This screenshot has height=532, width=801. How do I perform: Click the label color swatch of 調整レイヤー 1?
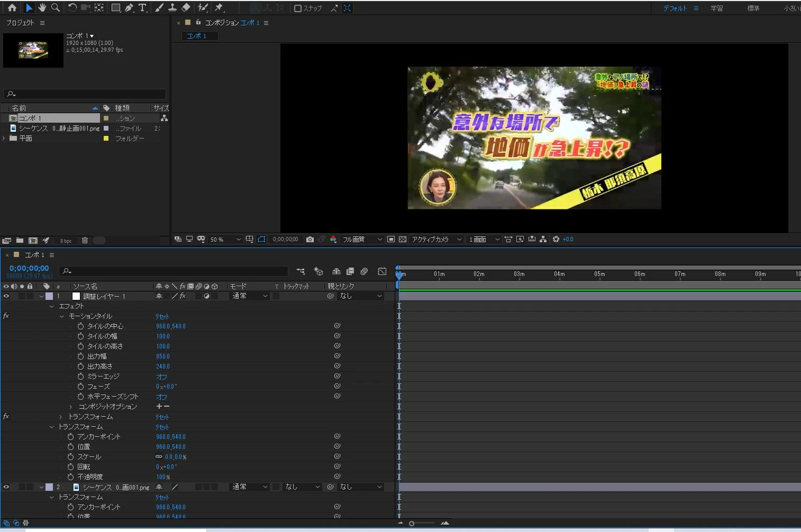click(49, 296)
